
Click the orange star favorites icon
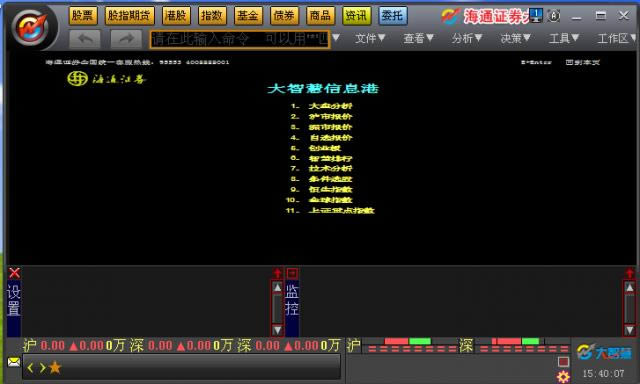(x=55, y=368)
